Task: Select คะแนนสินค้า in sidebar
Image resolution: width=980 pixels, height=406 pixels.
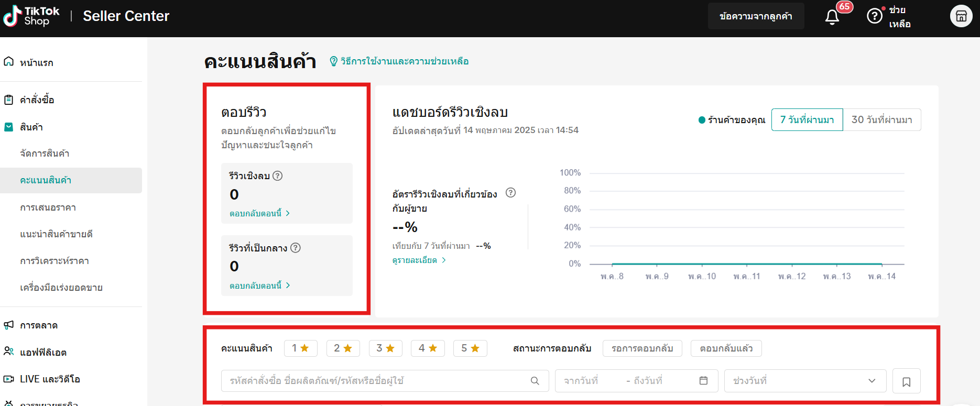Action: click(71, 180)
